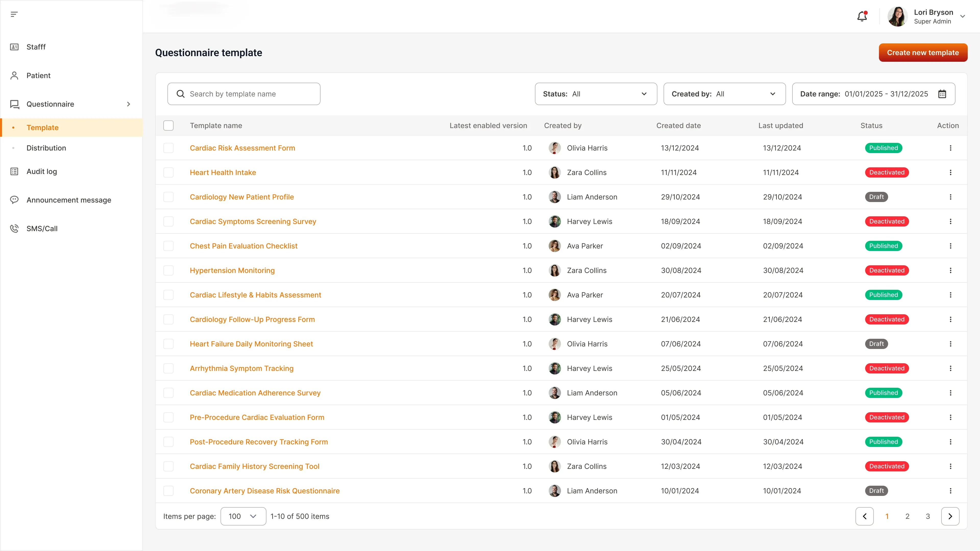Image resolution: width=980 pixels, height=551 pixels.
Task: Open the Items per page dropdown
Action: [x=243, y=516]
